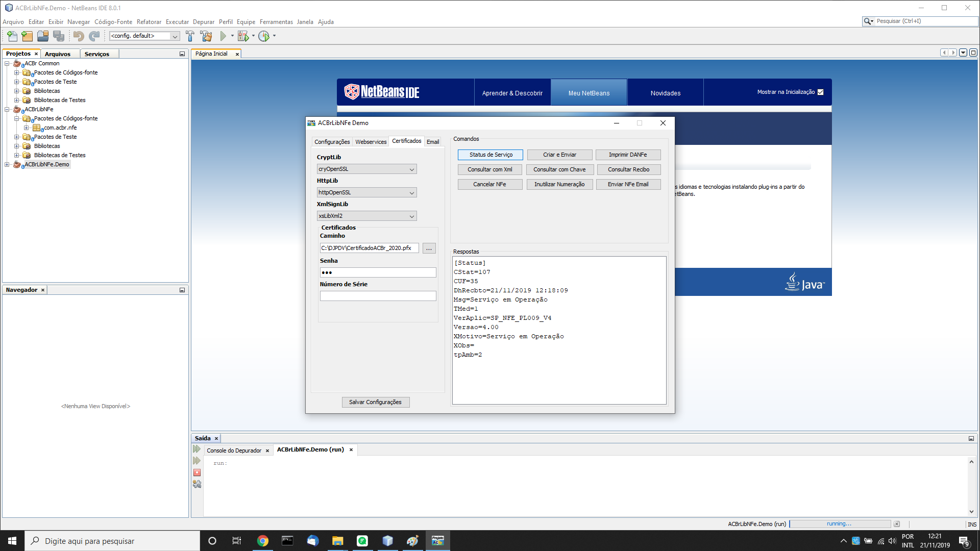The image size is (980, 551).
Task: Click the Status de Serviço button
Action: pos(491,155)
